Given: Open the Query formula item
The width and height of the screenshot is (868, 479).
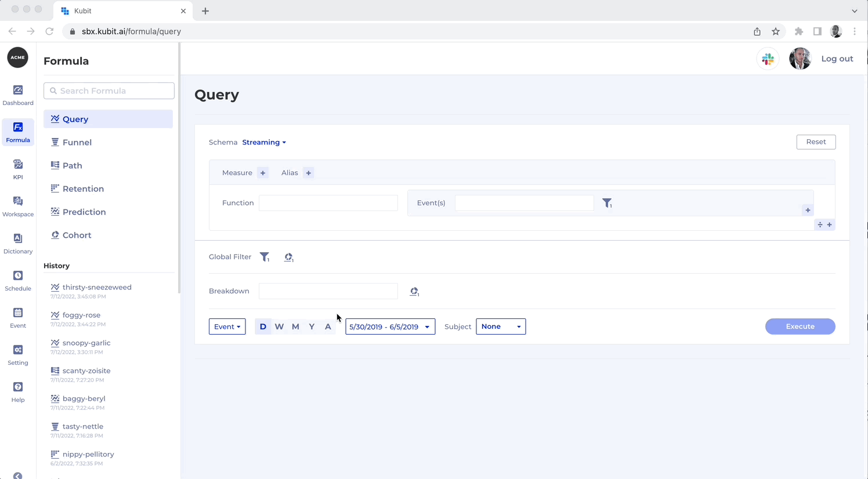Looking at the screenshot, I should [108, 119].
